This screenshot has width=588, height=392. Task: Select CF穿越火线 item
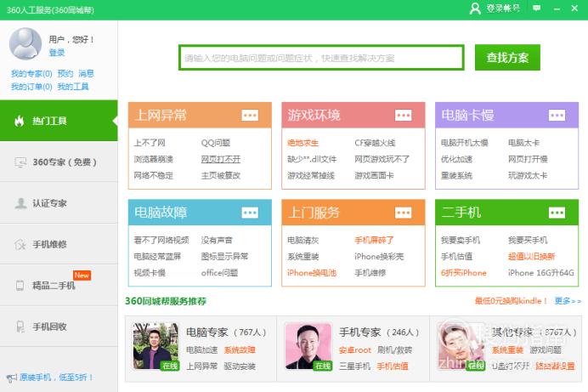375,143
